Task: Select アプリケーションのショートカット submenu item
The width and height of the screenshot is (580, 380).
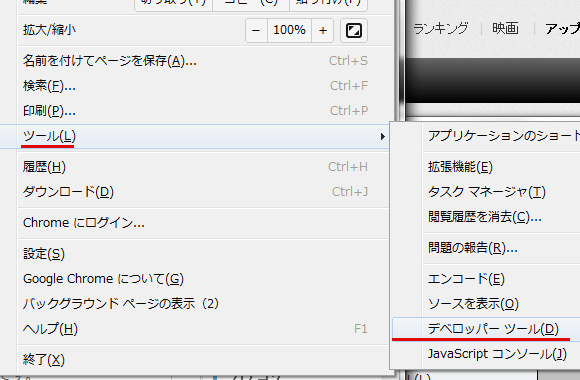Action: click(486, 136)
